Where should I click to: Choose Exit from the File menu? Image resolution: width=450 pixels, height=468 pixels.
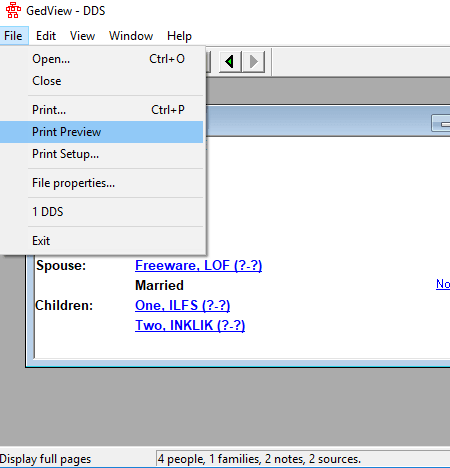click(x=102, y=241)
